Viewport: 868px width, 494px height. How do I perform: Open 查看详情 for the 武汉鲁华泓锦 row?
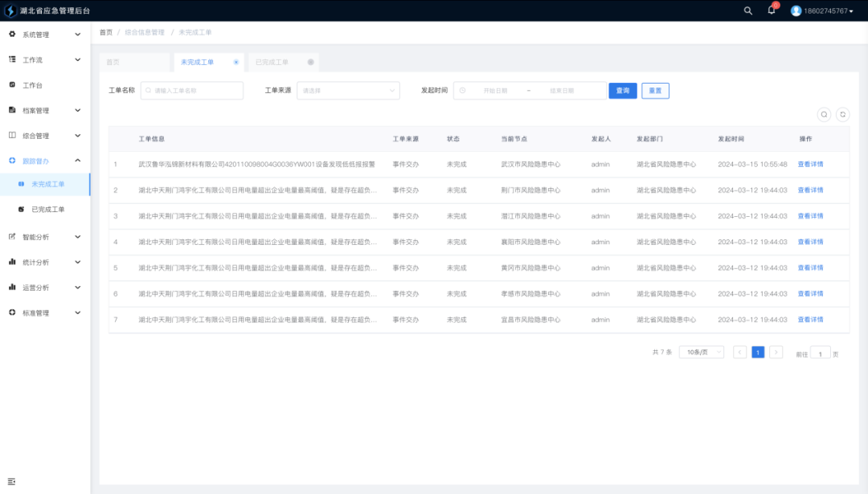tap(810, 165)
